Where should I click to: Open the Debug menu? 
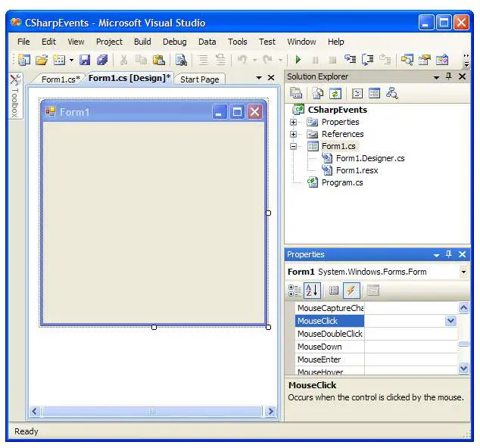point(174,42)
